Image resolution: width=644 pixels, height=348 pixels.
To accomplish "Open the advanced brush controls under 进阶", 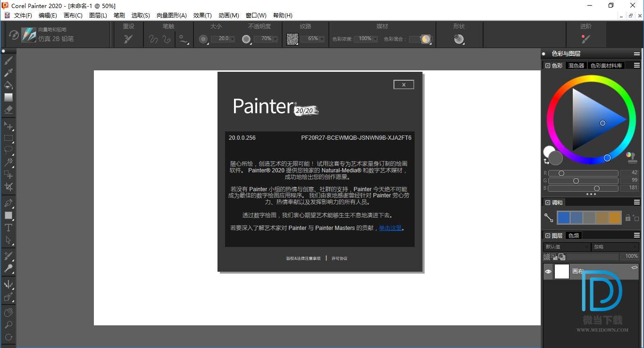I will [585, 39].
